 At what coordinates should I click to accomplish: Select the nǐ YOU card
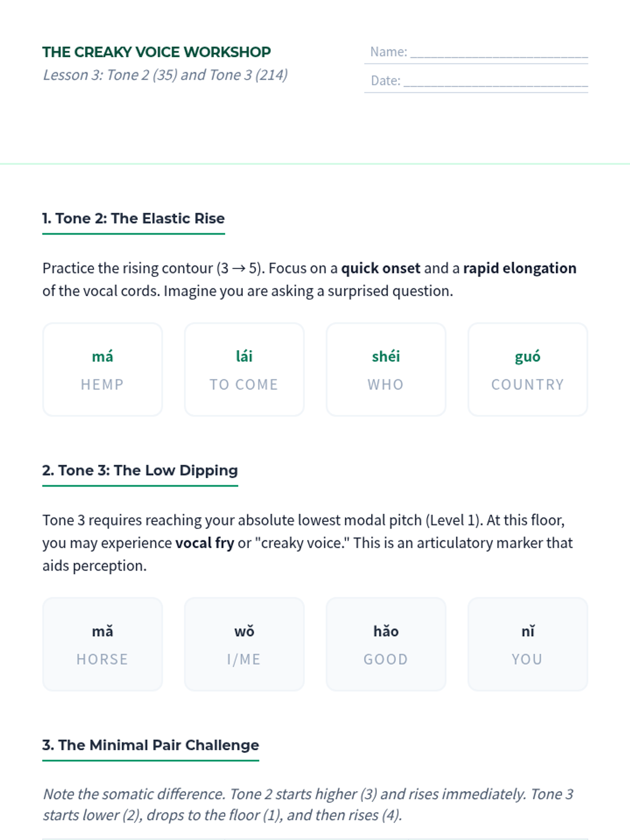pyautogui.click(x=528, y=644)
